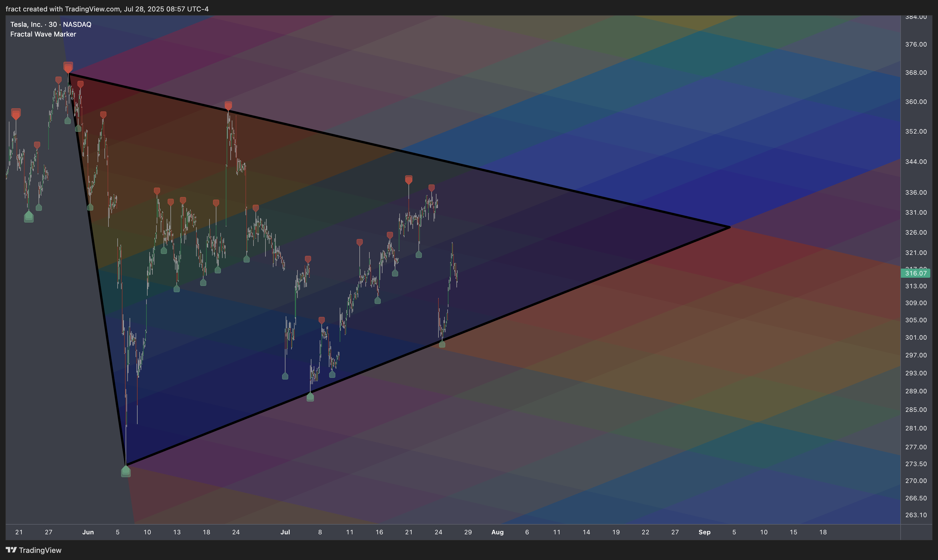Viewport: 938px width, 560px height.
Task: Click the 321.00 price axis label
Action: [916, 253]
